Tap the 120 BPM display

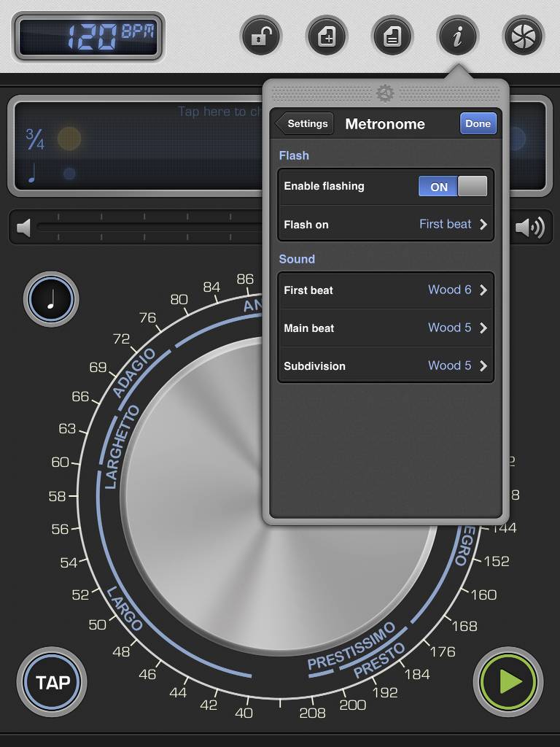pyautogui.click(x=88, y=36)
